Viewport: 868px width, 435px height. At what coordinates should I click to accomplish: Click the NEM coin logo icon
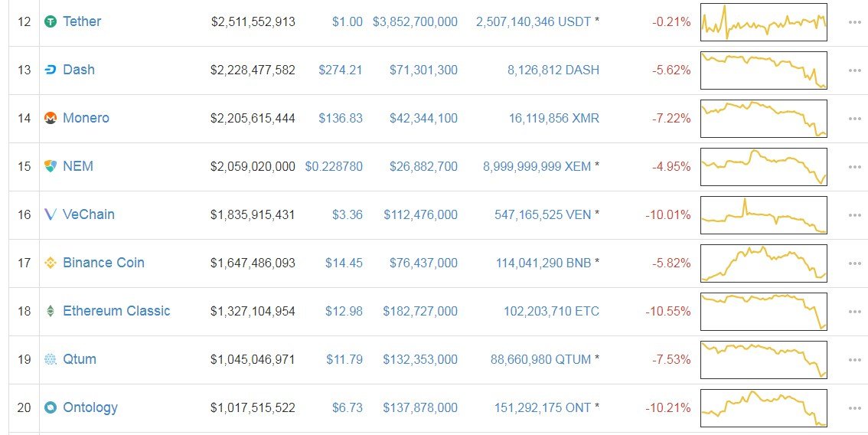[x=51, y=166]
